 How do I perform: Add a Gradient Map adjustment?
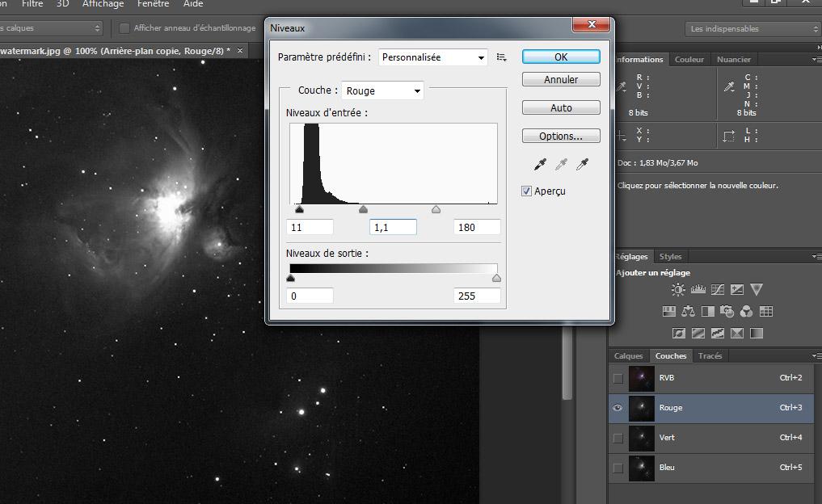coord(757,334)
